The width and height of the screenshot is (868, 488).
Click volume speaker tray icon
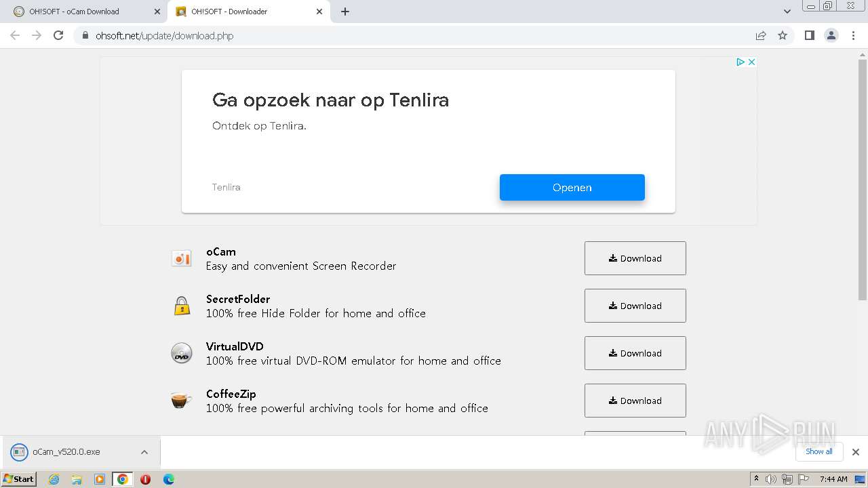(x=771, y=479)
